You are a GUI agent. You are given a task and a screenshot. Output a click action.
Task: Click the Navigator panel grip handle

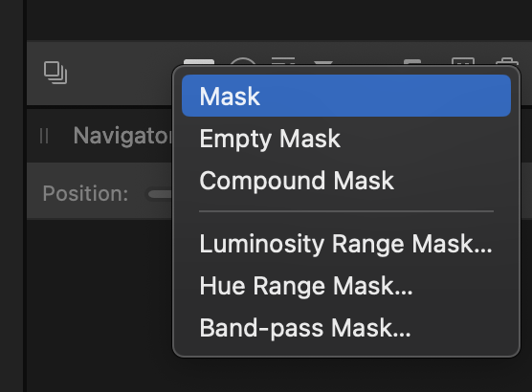44,136
